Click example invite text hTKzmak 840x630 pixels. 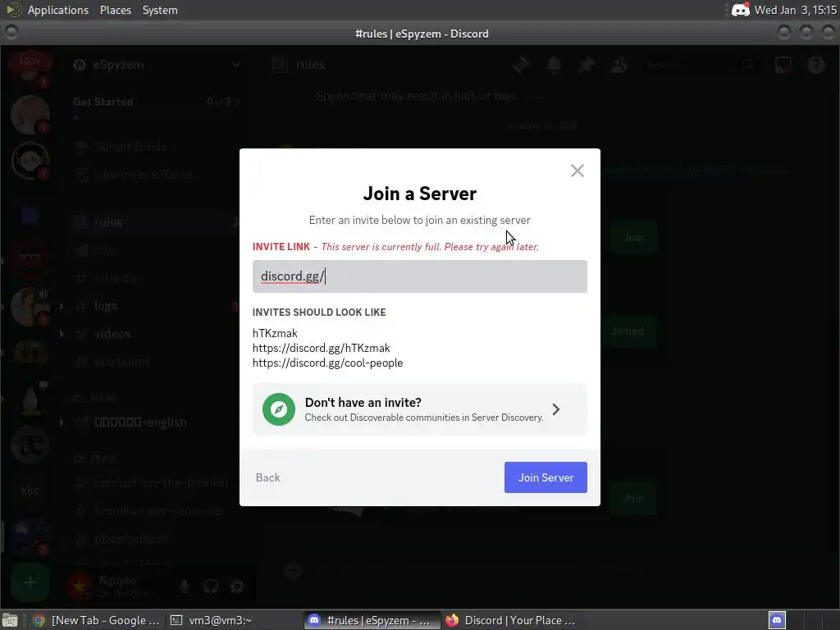275,333
